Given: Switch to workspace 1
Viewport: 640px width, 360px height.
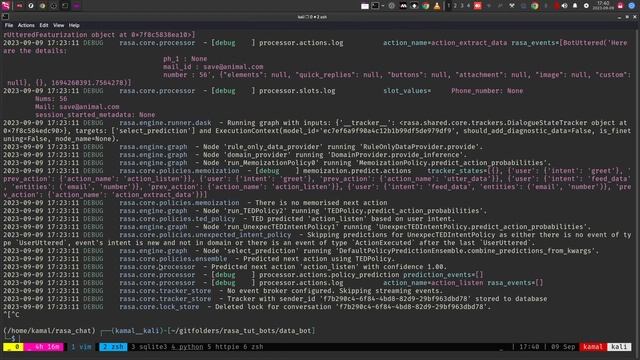Looking at the screenshot, I should point(449,6).
